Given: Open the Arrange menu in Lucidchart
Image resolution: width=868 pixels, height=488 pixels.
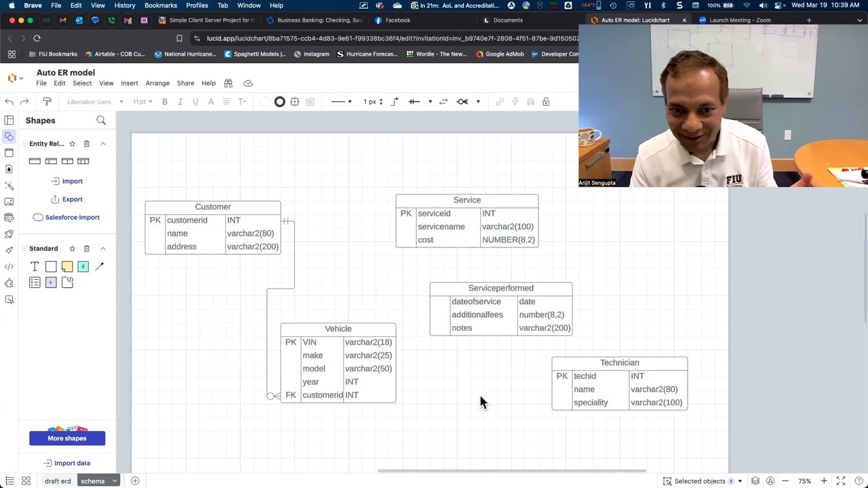Looking at the screenshot, I should 157,83.
